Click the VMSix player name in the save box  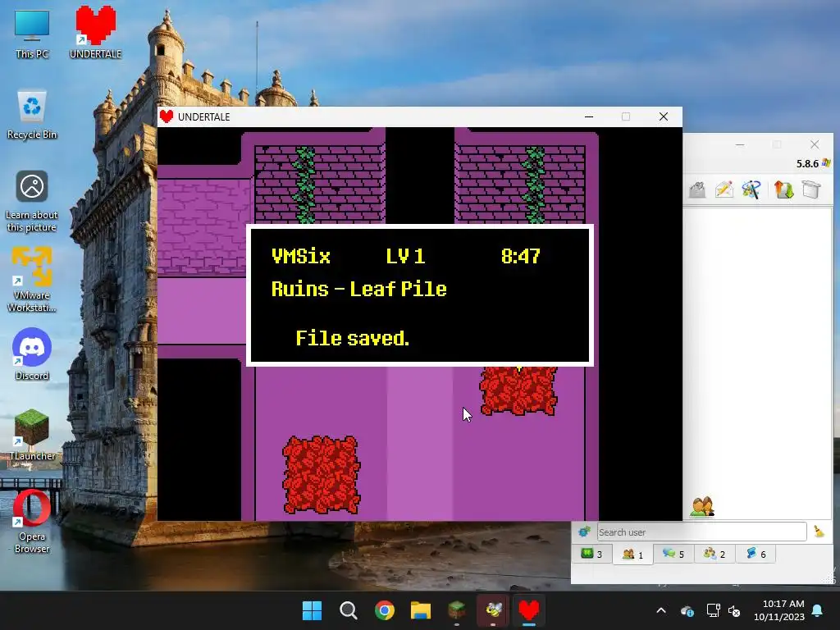300,256
